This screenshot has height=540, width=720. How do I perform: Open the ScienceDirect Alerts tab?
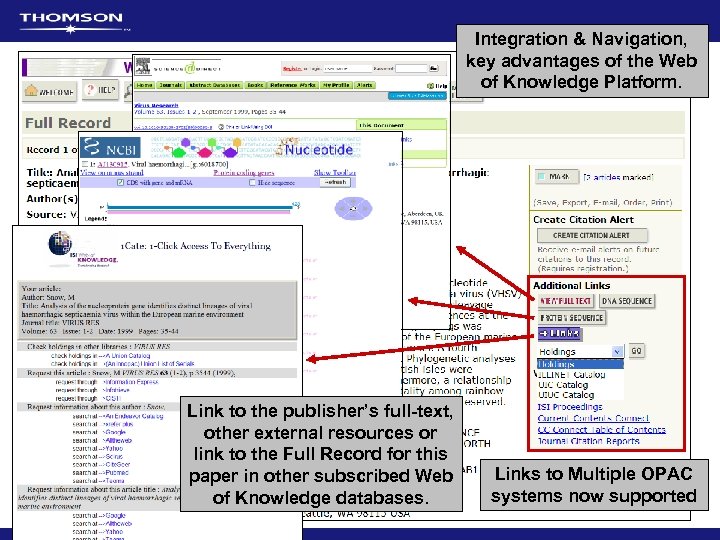tap(365, 85)
